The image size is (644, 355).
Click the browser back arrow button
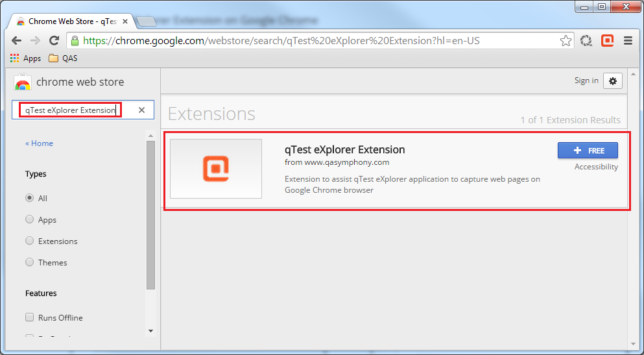pos(16,41)
